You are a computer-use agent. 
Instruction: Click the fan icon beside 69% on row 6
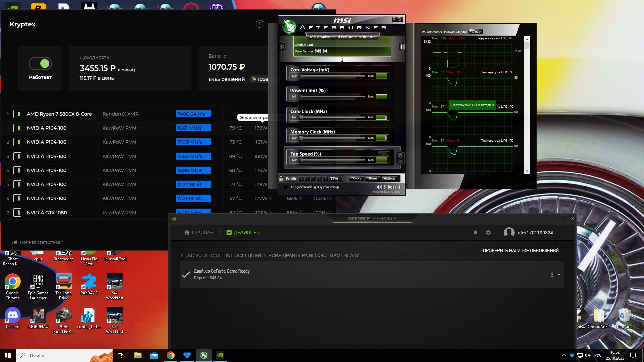point(300,198)
